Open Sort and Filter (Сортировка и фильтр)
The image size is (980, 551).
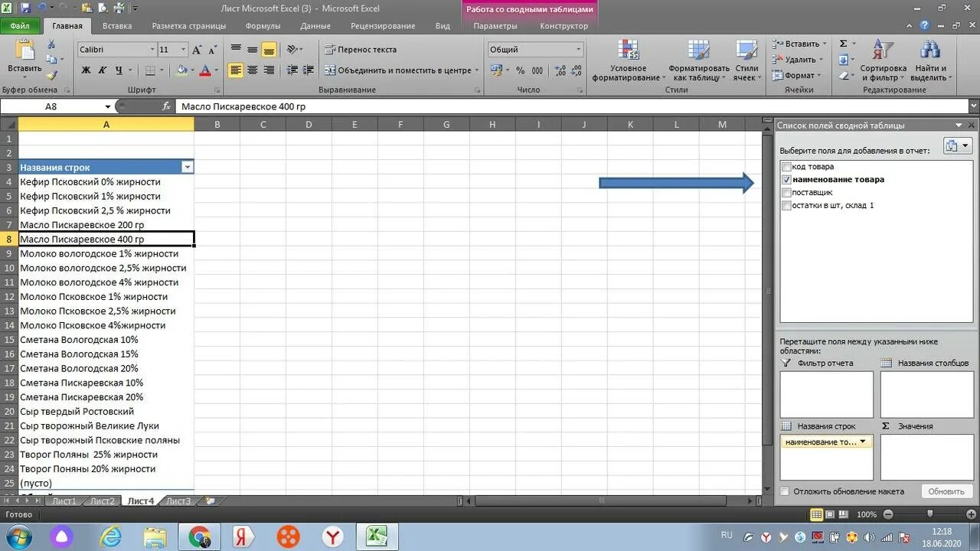[x=883, y=60]
